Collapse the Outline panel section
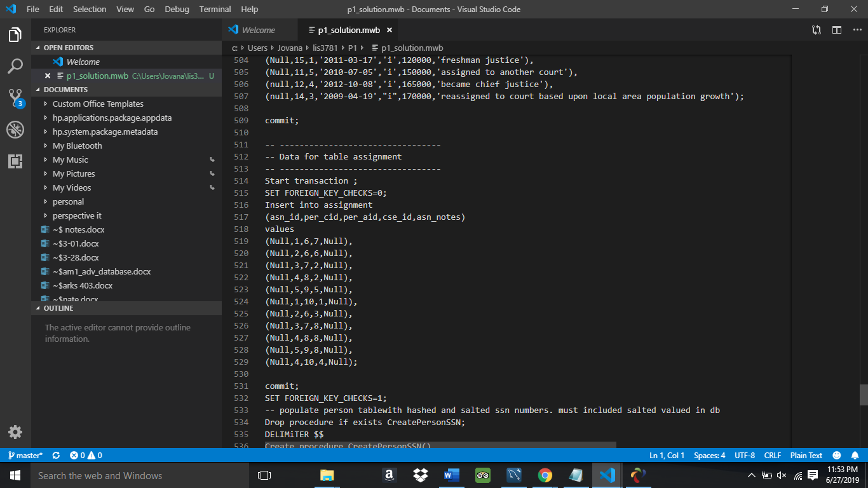868x488 pixels. coord(58,308)
